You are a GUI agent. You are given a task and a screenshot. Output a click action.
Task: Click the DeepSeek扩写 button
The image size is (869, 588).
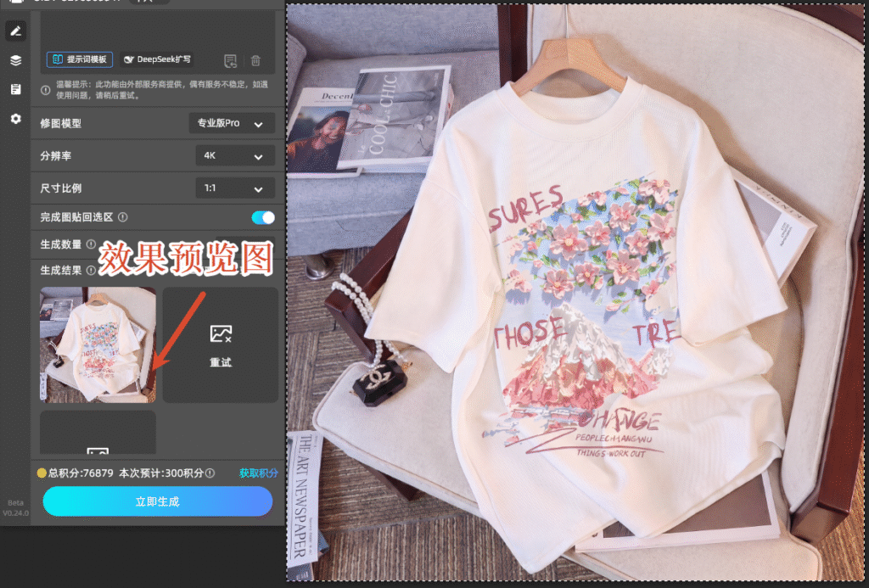coord(158,59)
